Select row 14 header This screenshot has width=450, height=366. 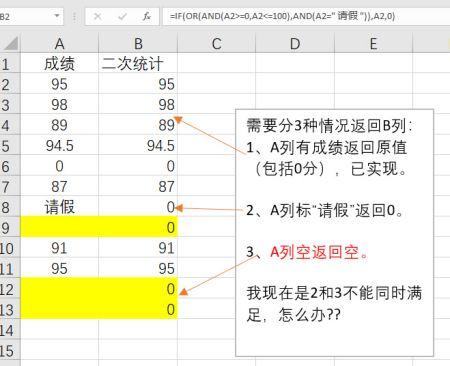10,330
